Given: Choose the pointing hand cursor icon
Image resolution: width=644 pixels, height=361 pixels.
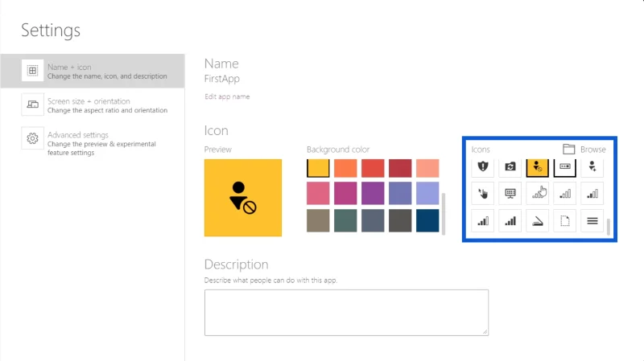Looking at the screenshot, I should coord(482,193).
